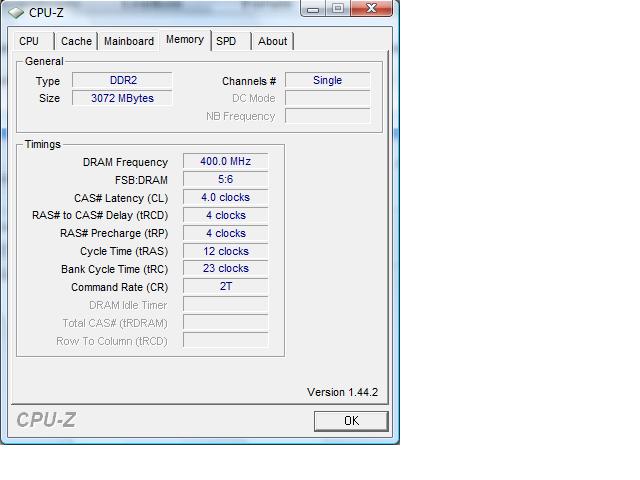Click the Version 1.44.2 text
This screenshot has height=480, width=640.
pyautogui.click(x=342, y=392)
